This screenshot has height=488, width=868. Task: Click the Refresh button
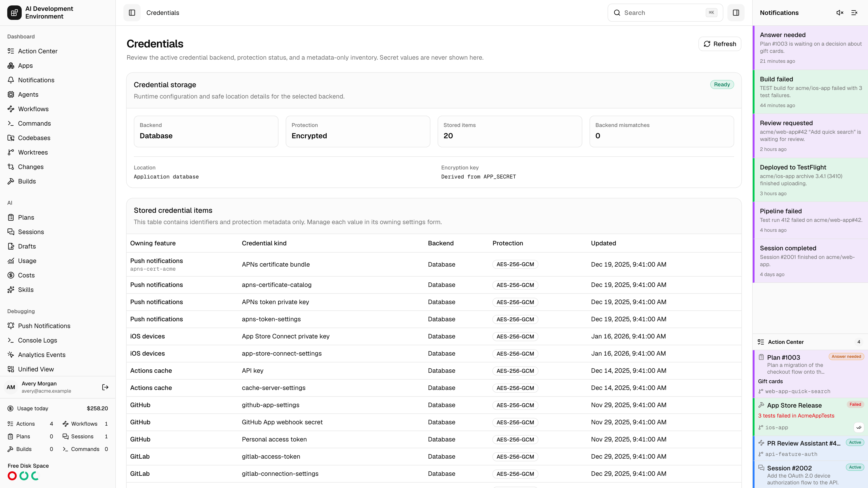[720, 44]
